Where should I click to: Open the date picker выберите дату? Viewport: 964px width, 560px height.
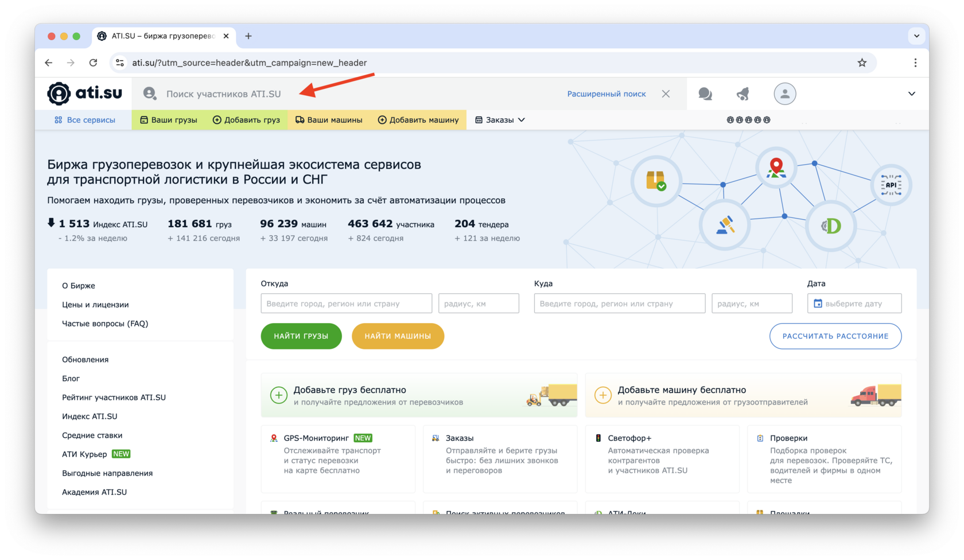pyautogui.click(x=854, y=304)
